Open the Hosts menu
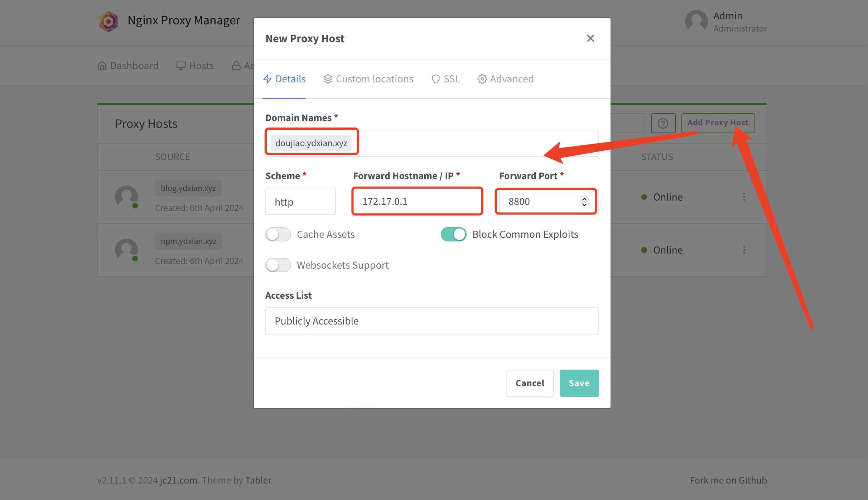 (195, 66)
